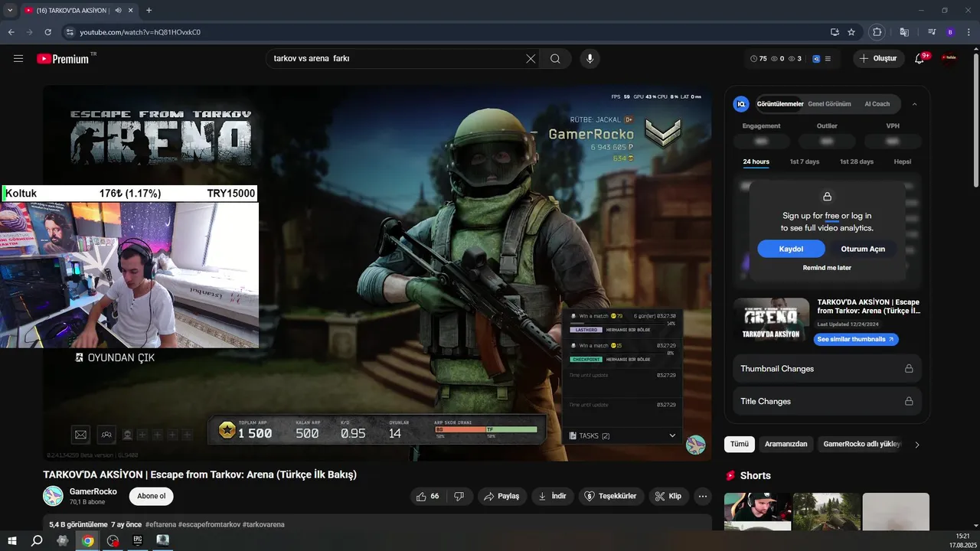This screenshot has width=980, height=551.
Task: Go to YouTube Premium home logo
Action: click(x=64, y=58)
